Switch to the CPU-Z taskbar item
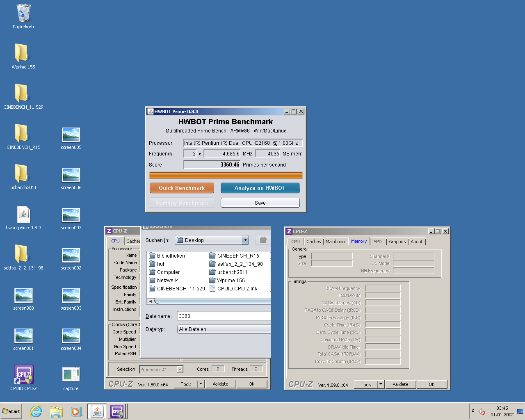 pyautogui.click(x=117, y=411)
